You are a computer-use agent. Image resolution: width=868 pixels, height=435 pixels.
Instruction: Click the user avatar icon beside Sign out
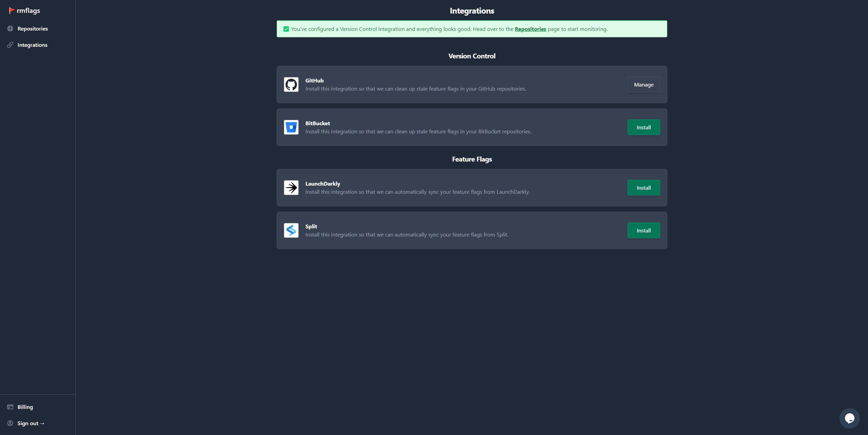pos(10,423)
